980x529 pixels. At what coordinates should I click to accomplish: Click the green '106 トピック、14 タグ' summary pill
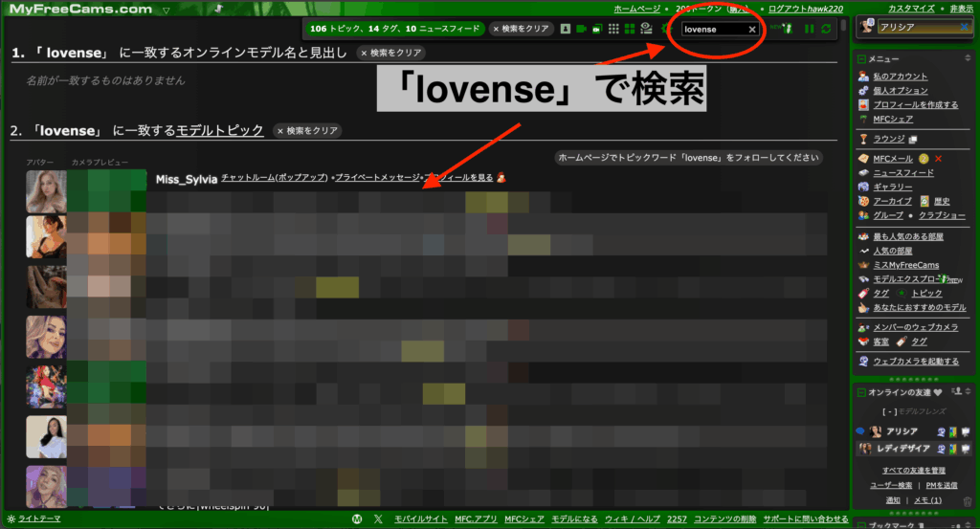click(394, 29)
